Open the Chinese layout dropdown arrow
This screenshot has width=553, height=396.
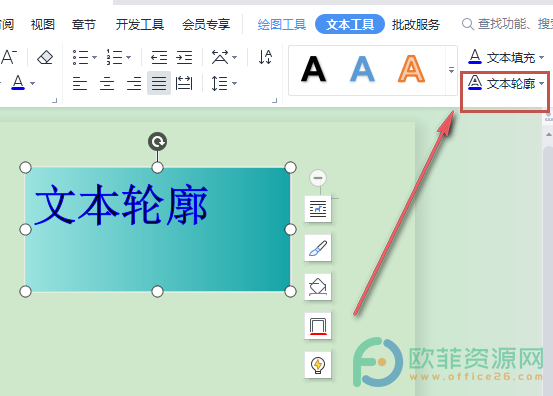235,57
